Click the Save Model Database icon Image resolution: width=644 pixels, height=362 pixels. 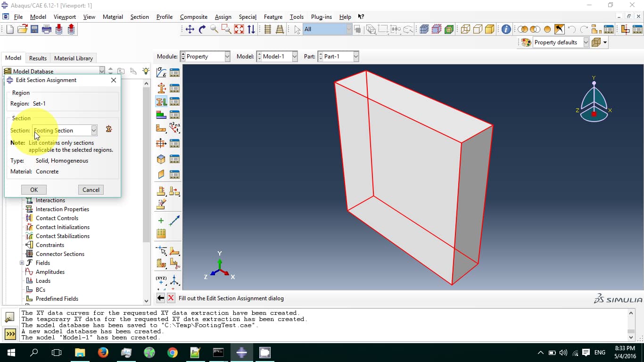pyautogui.click(x=34, y=29)
